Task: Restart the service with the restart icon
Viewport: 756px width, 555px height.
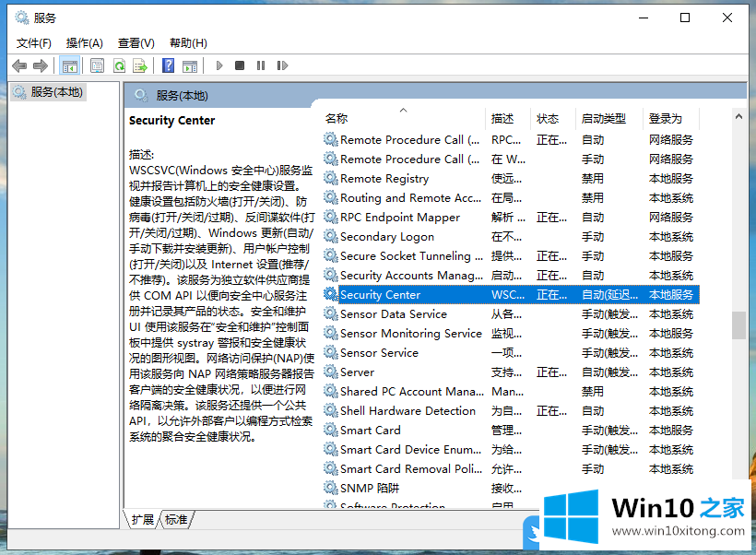Action: pyautogui.click(x=282, y=65)
